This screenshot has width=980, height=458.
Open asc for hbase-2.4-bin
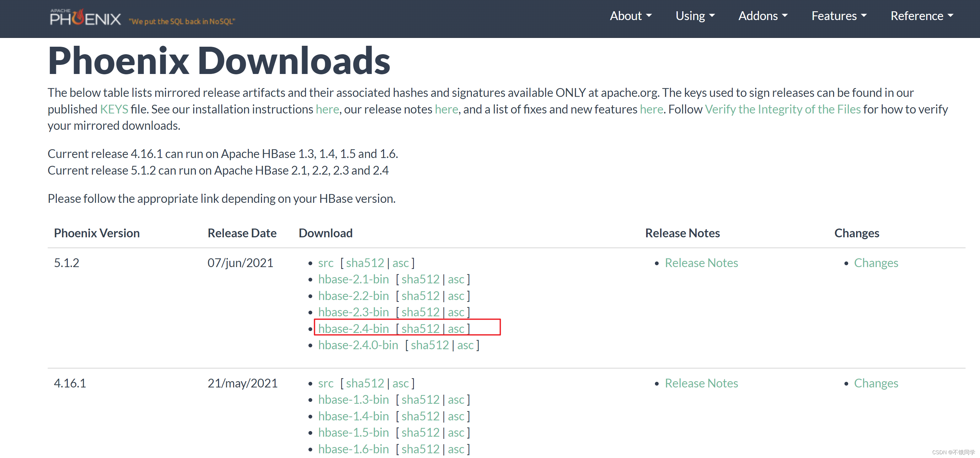[x=456, y=329]
